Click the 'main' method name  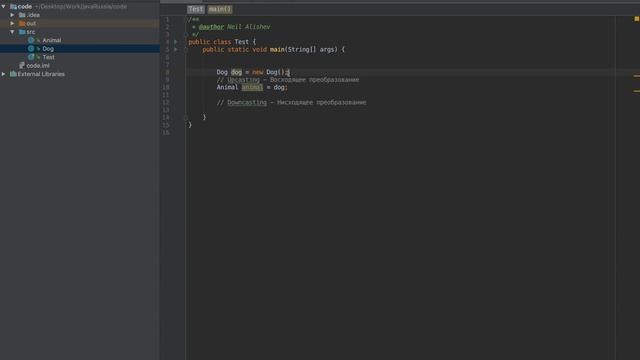click(x=277, y=49)
